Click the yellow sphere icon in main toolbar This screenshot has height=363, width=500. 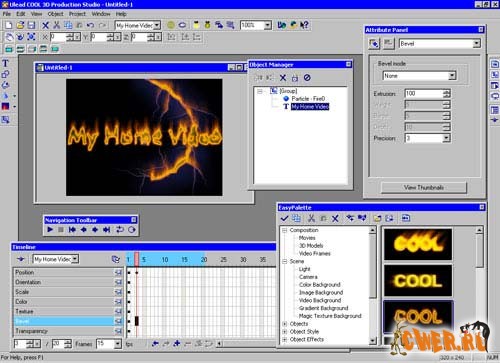click(171, 25)
